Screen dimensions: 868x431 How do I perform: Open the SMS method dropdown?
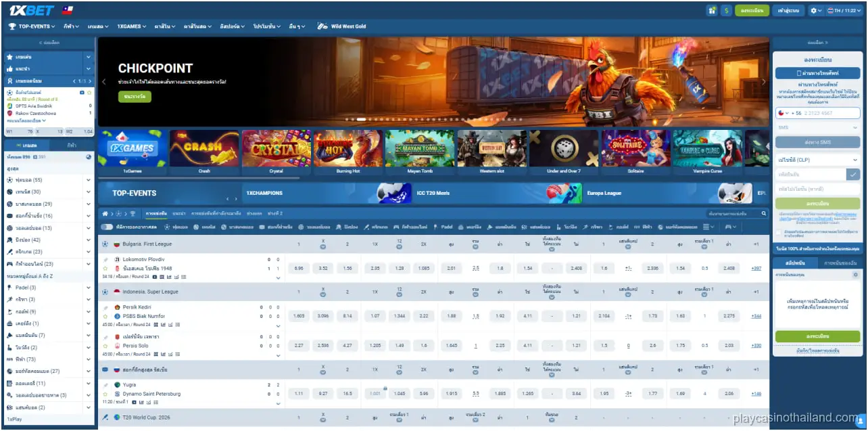818,127
